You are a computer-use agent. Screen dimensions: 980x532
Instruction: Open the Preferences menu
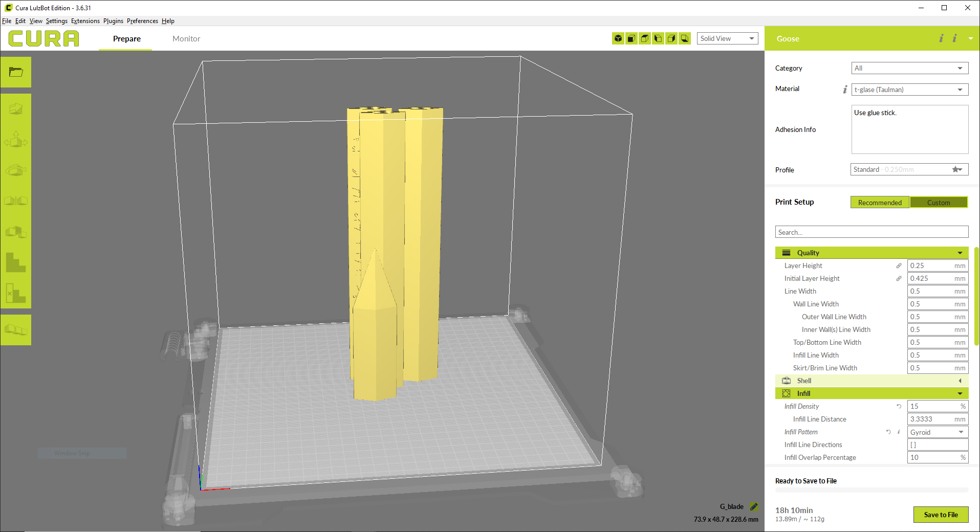click(x=142, y=21)
